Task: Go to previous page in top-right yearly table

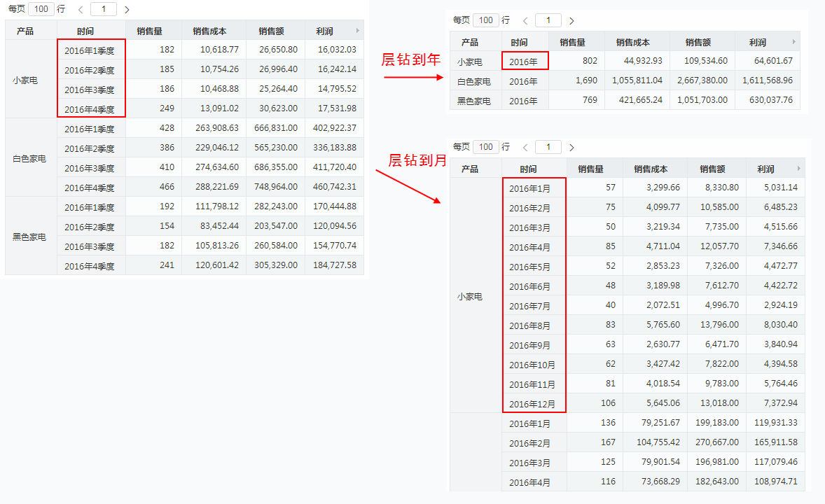Action: (525, 21)
